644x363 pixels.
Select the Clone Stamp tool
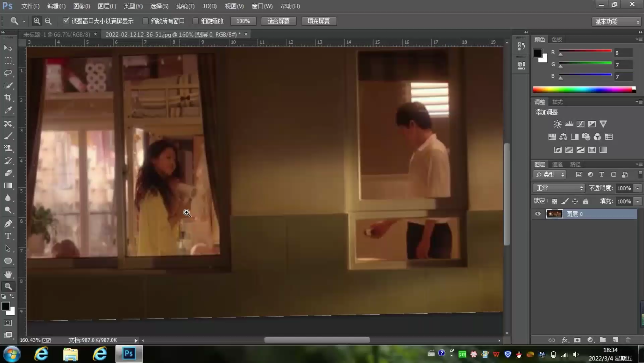[8, 148]
